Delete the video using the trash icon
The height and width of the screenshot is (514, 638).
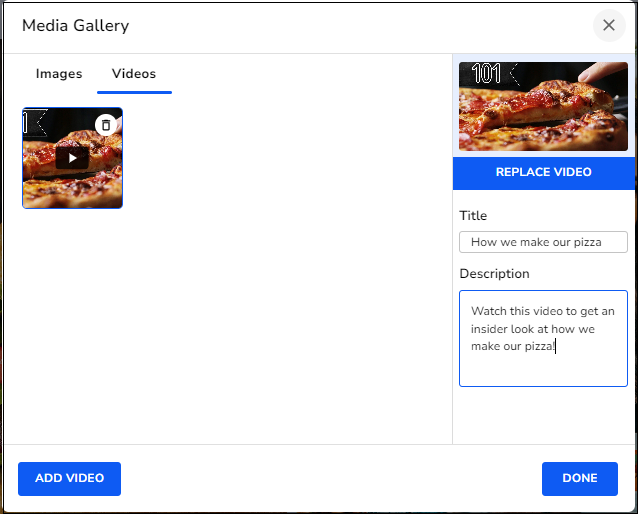pyautogui.click(x=106, y=125)
